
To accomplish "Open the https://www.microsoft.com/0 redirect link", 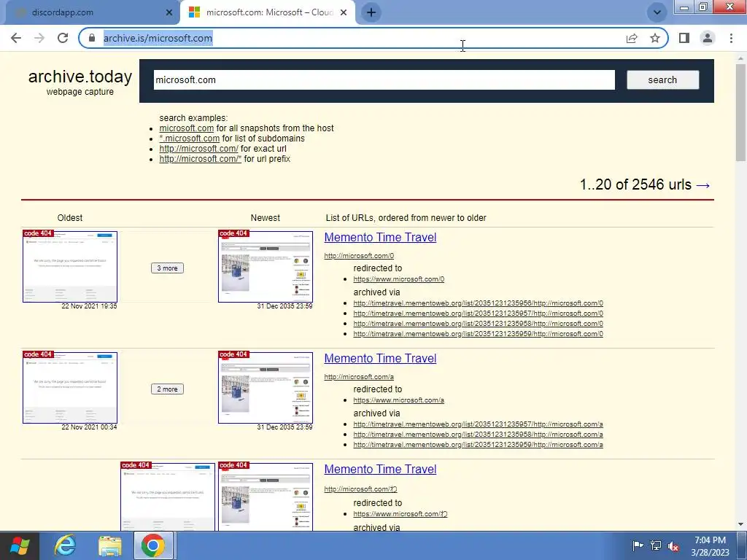I will [399, 279].
